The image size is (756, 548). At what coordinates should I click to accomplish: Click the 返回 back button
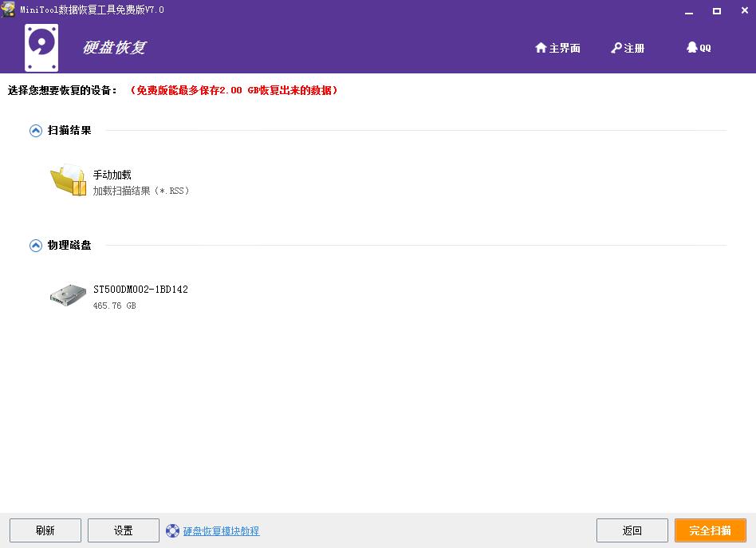click(632, 530)
